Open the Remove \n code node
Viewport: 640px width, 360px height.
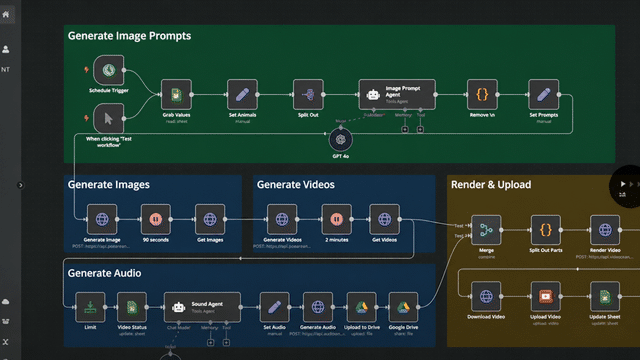(482, 95)
